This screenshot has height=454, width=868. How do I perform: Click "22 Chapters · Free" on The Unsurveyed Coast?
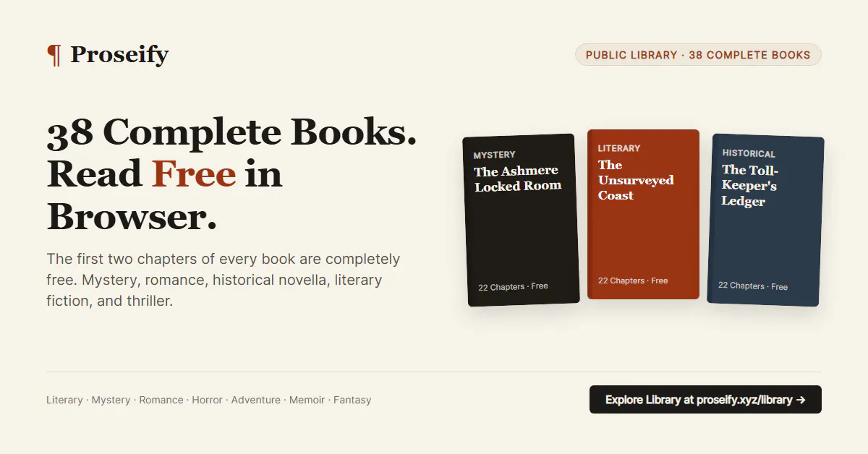pos(633,280)
